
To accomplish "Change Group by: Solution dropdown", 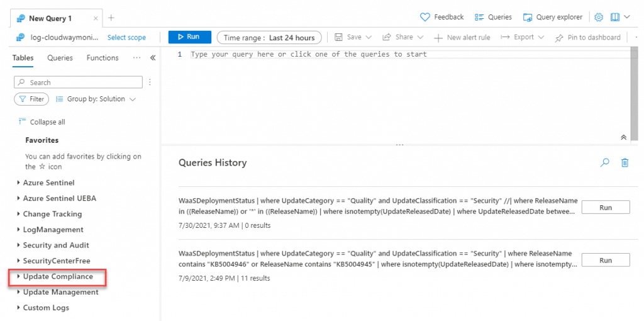I will coord(96,99).
